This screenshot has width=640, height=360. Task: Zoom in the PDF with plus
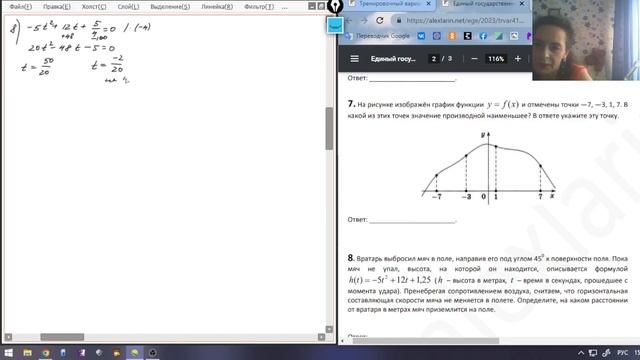518,59
